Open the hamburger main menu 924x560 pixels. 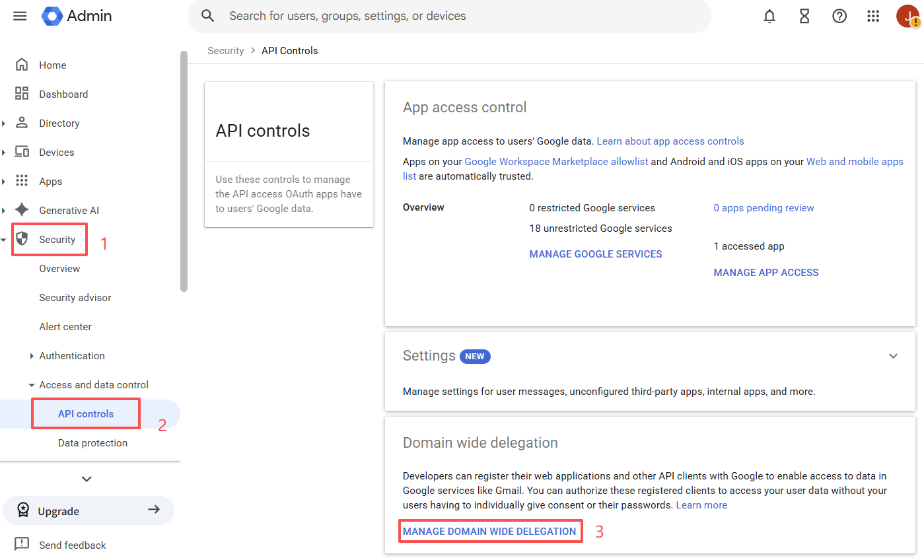(x=20, y=16)
